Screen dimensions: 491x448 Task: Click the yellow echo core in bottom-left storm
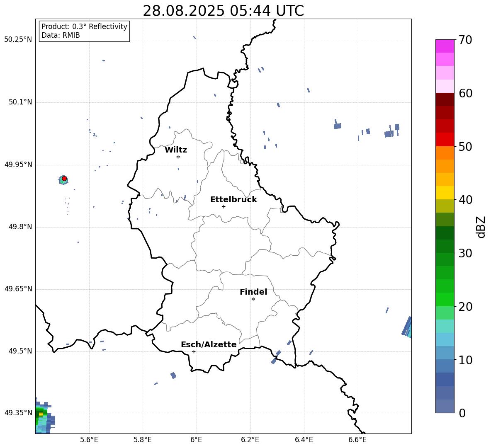pos(41,414)
